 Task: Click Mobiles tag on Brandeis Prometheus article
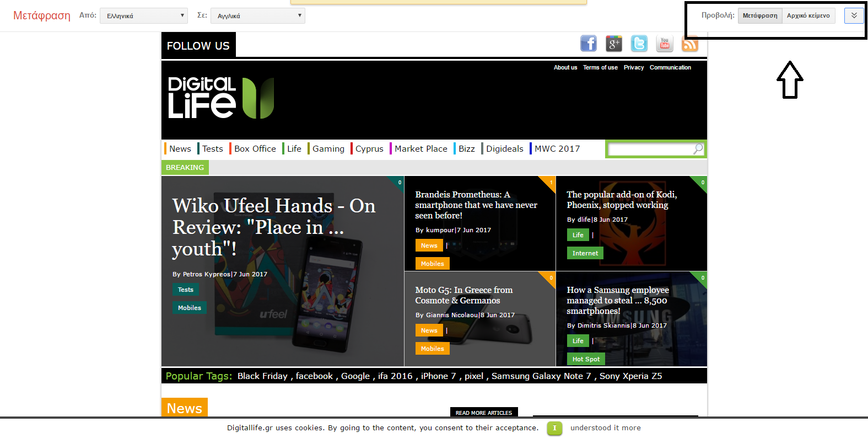(x=433, y=264)
